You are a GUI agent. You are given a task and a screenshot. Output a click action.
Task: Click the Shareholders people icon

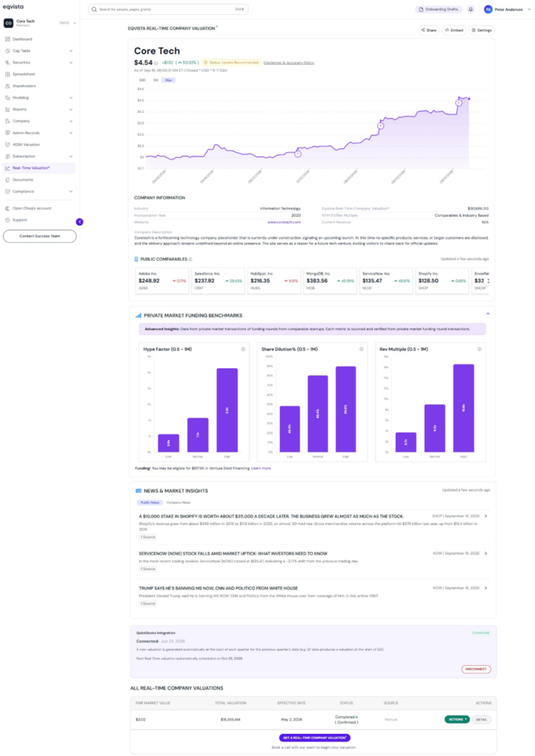coord(7,86)
